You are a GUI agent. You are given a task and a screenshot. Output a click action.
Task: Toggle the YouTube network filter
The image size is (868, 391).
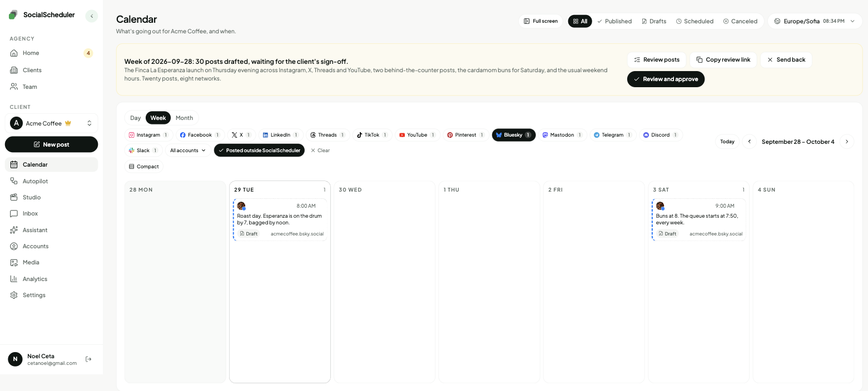click(417, 135)
